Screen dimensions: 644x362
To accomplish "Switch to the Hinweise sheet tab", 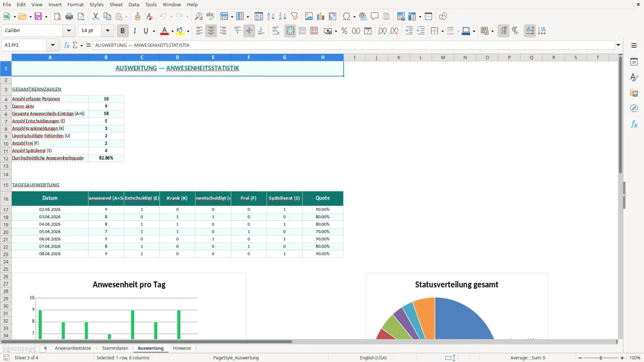I will pyautogui.click(x=181, y=348).
